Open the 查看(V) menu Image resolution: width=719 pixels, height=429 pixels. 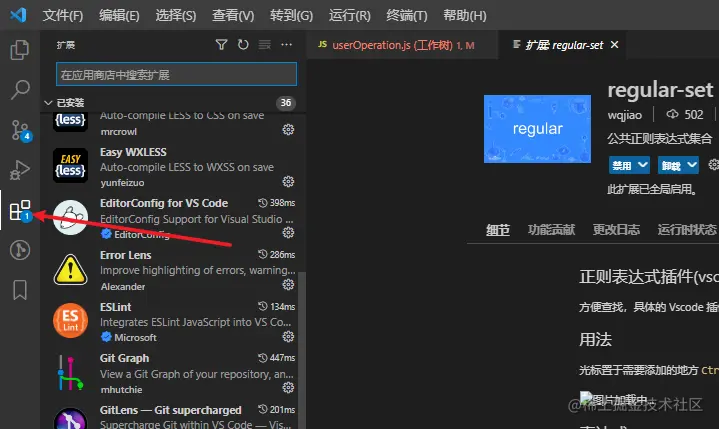[x=233, y=16]
